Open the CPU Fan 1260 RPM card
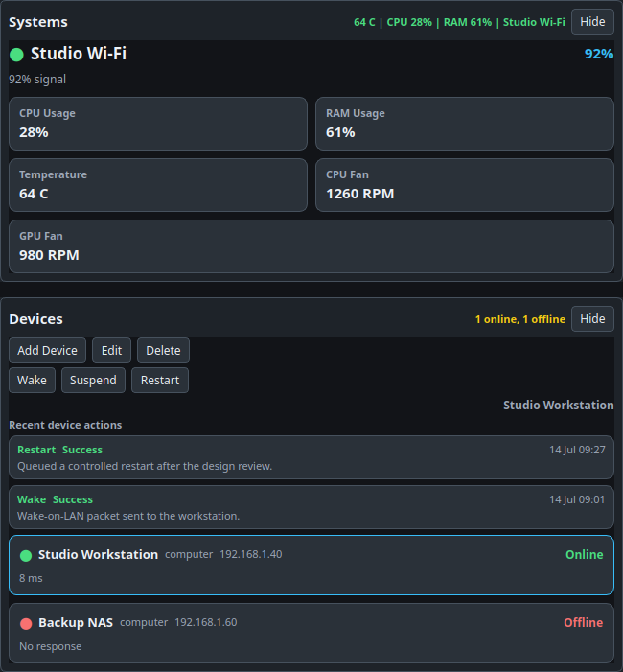Screen dimensions: 623x672 [465, 185]
